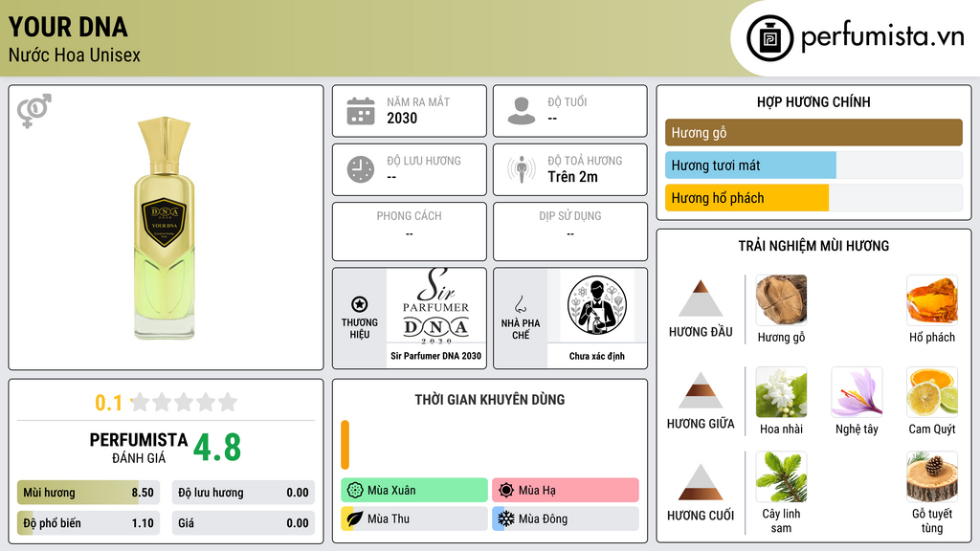Click the sillage icon beside Độ toả hương
Image resolution: width=980 pixels, height=551 pixels.
(x=522, y=169)
